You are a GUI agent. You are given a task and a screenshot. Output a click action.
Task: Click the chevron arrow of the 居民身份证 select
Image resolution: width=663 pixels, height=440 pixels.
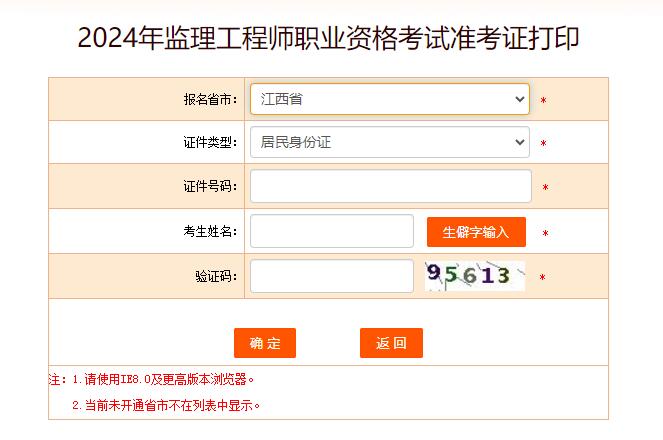520,142
